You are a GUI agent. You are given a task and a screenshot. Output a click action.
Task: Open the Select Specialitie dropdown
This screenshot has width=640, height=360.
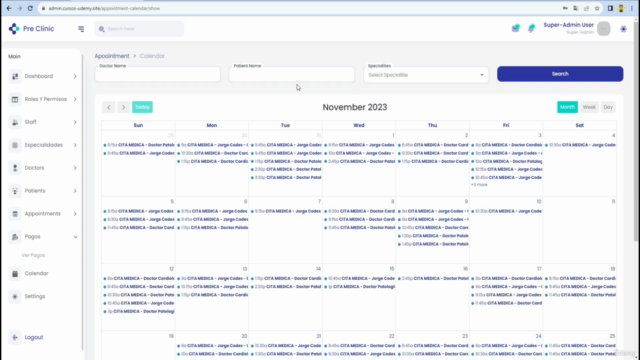[x=426, y=75]
